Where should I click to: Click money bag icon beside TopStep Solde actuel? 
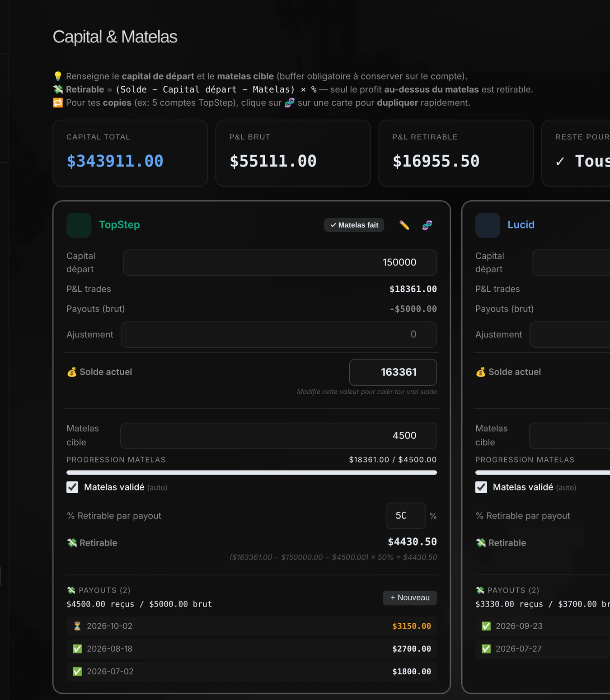point(72,372)
